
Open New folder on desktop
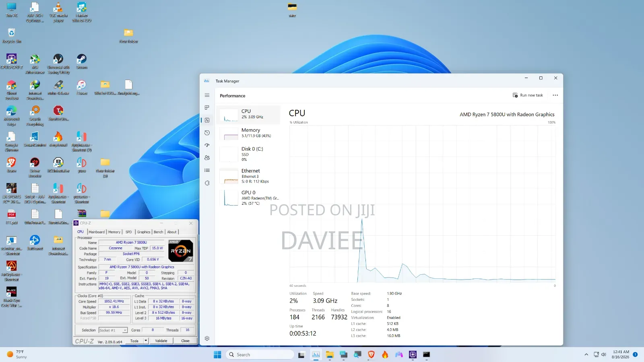coord(128,36)
